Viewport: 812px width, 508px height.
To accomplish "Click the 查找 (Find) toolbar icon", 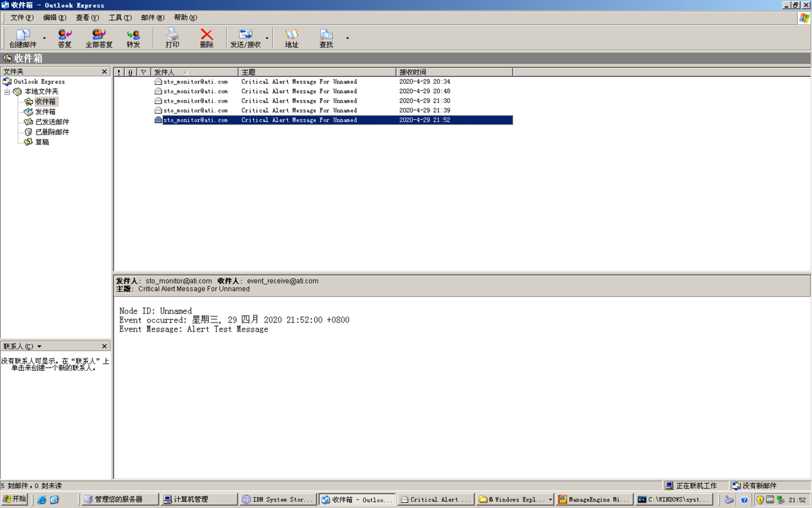I will (326, 38).
